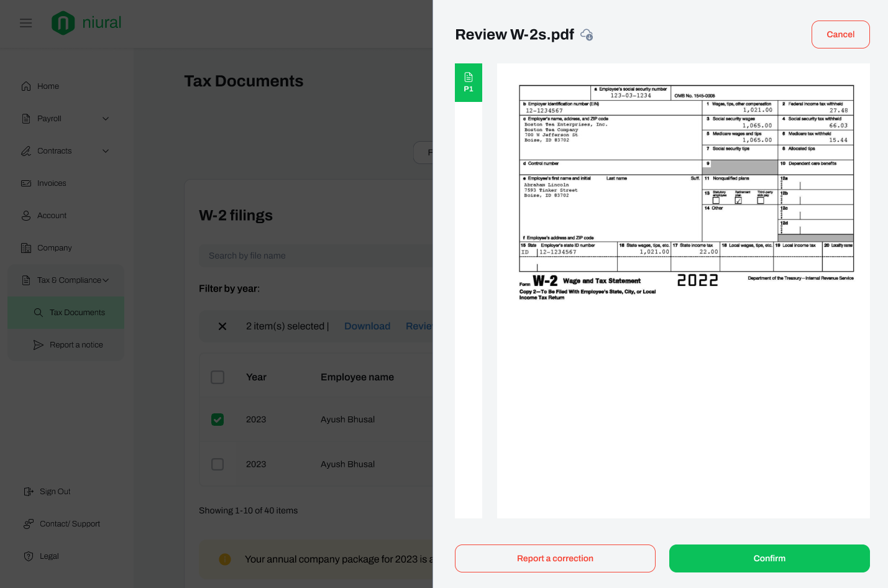The height and width of the screenshot is (588, 888).
Task: Click the 'Review W-2s.pdf' title
Action: tap(515, 35)
